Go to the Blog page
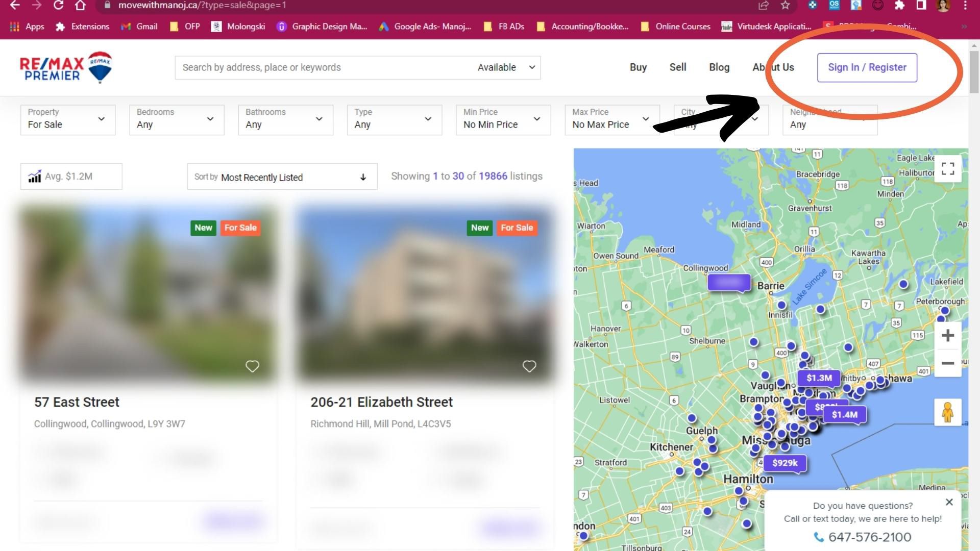 coord(719,67)
